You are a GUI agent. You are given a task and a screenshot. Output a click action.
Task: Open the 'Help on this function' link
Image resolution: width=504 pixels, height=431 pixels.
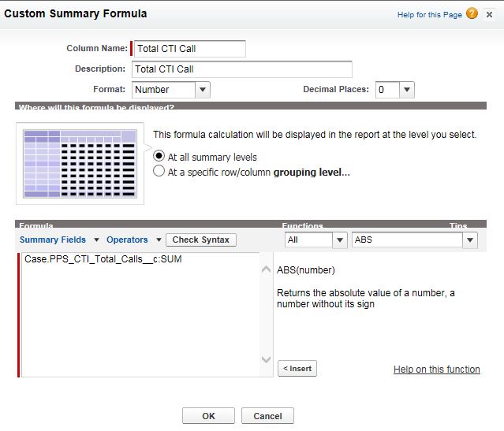click(x=436, y=370)
